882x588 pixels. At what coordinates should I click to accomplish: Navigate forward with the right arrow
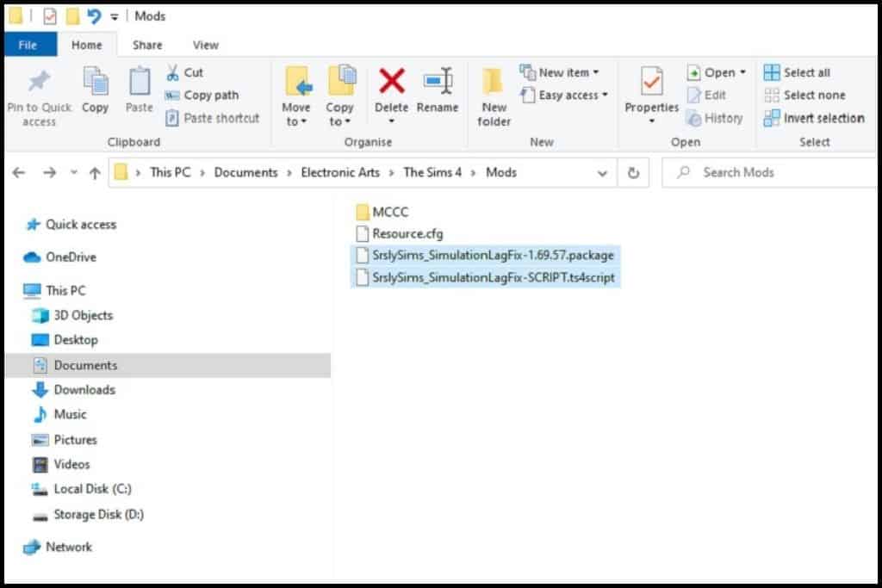tap(49, 172)
